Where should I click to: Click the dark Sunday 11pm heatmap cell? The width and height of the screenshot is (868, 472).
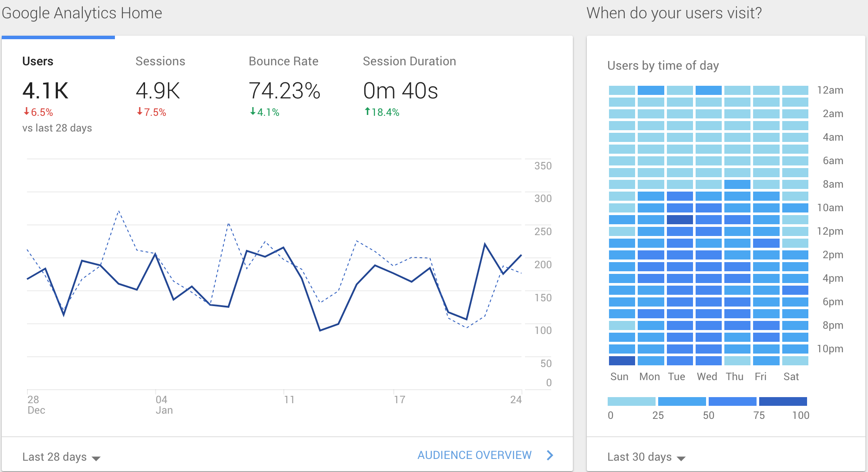pyautogui.click(x=622, y=361)
